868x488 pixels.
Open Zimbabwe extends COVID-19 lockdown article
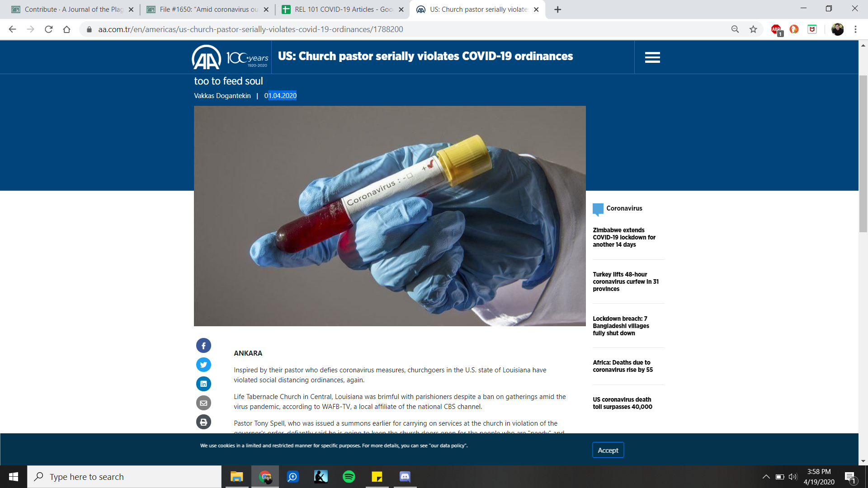pyautogui.click(x=624, y=237)
